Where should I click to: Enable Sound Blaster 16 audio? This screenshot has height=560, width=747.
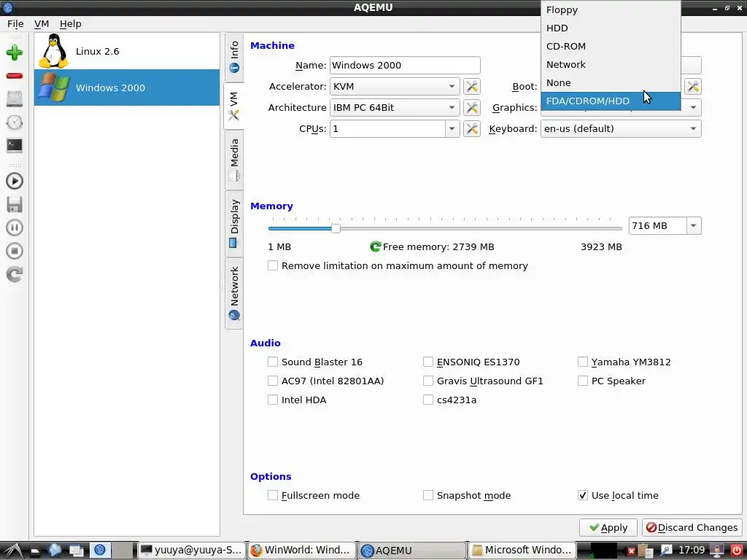point(315,362)
